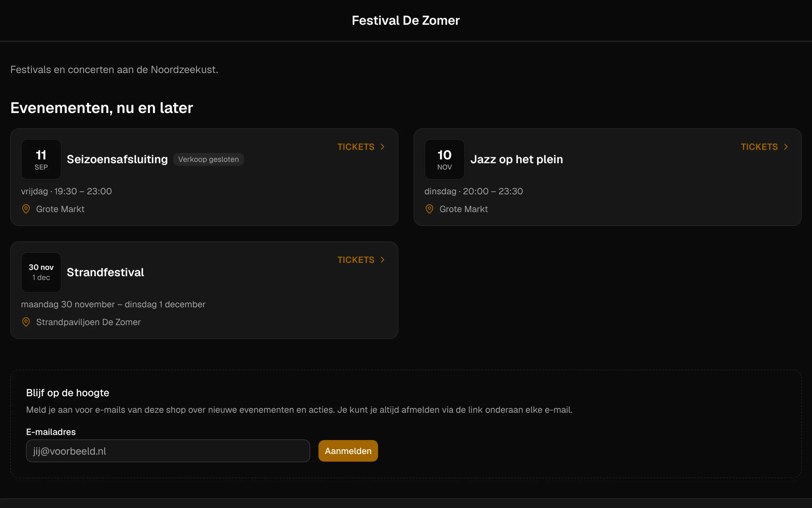Select the Jazz op het plein title
Screen dimensions: 812x508
point(517,159)
